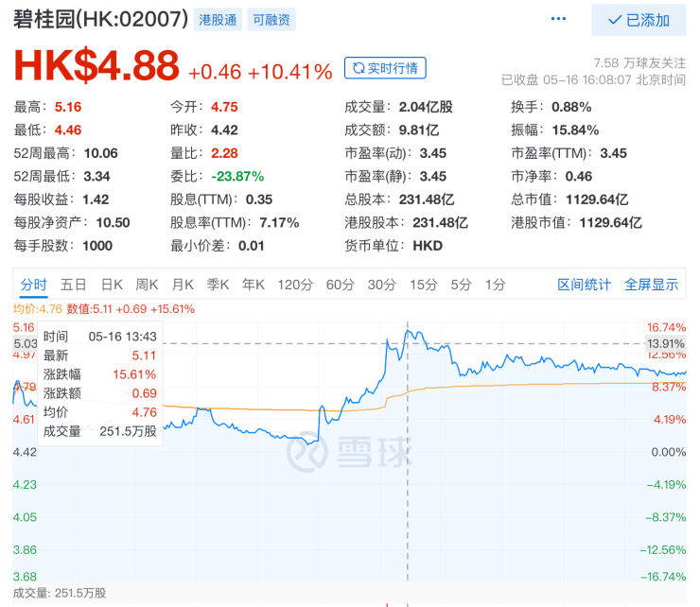Click the 市盈率(动) value 3.45
This screenshot has height=607, width=700.
coord(433,153)
